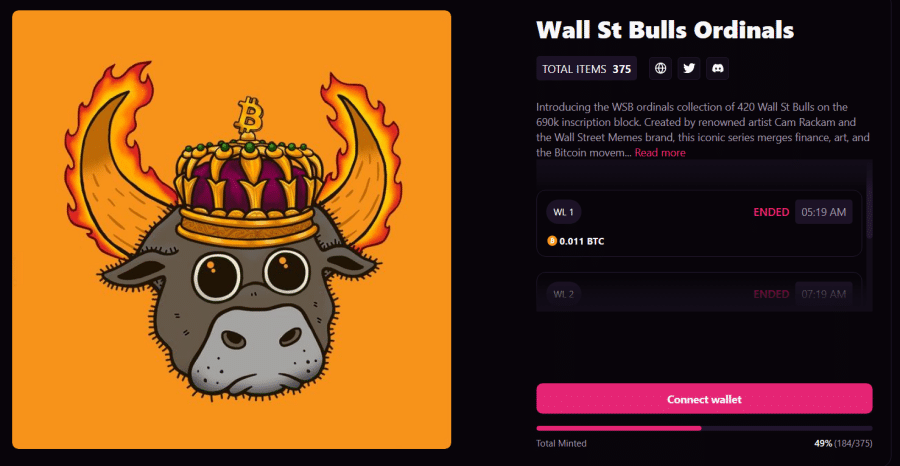The width and height of the screenshot is (900, 466).
Task: Click the Wall St Bulls Ordinals title
Action: (665, 30)
